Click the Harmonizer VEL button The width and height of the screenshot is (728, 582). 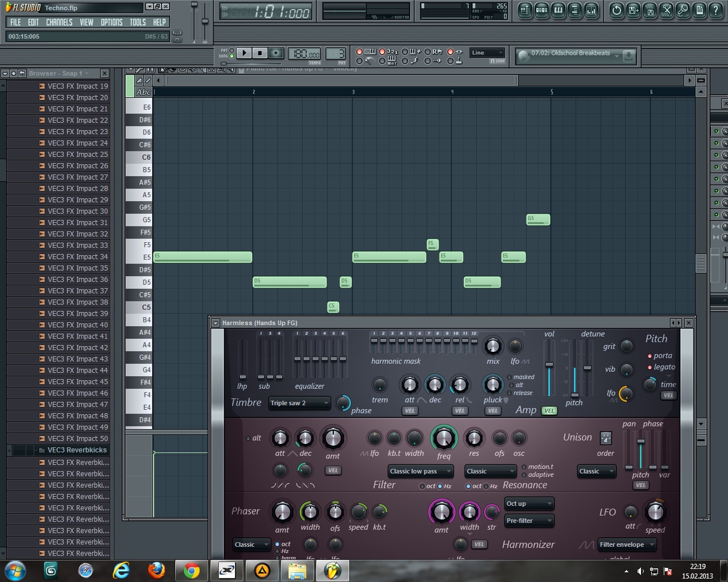[479, 544]
